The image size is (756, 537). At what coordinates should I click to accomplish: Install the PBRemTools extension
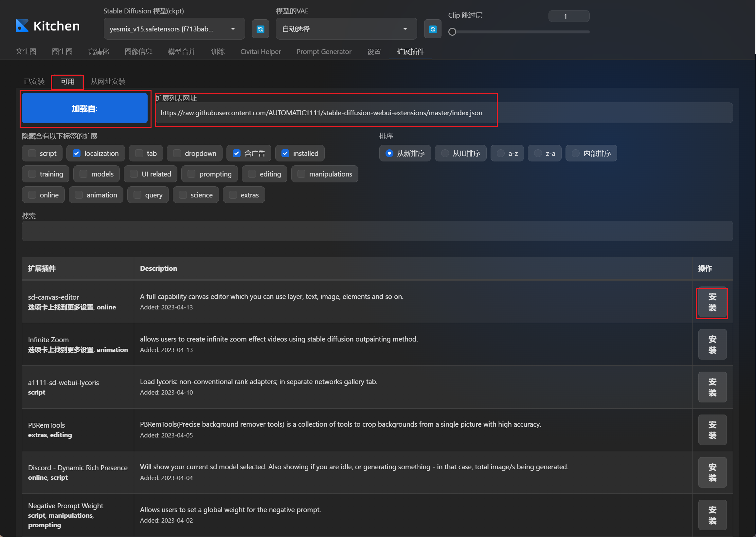click(x=712, y=430)
